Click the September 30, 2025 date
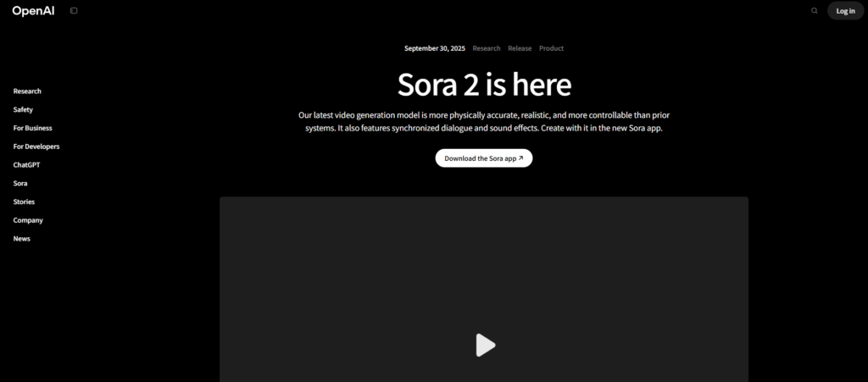 click(x=435, y=48)
